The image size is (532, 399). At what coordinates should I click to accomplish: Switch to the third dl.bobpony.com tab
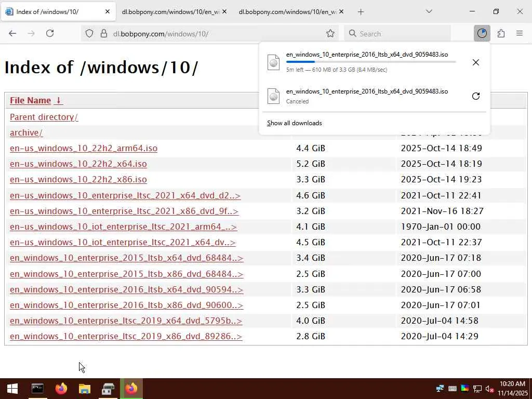[x=287, y=12]
